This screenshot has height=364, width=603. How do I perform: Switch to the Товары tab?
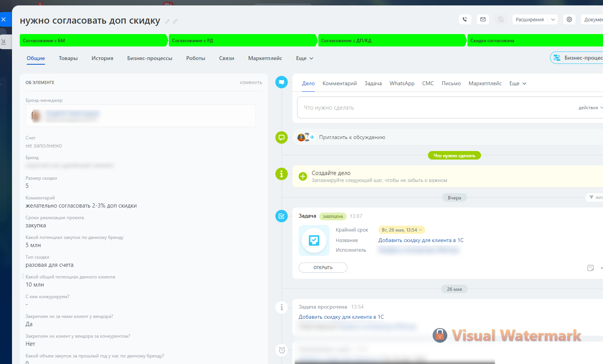click(x=68, y=58)
